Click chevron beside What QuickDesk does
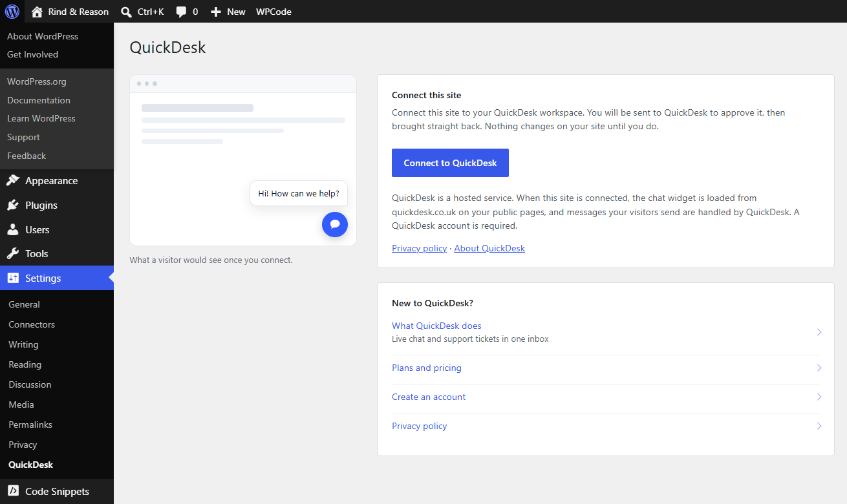This screenshot has height=504, width=847. (819, 332)
